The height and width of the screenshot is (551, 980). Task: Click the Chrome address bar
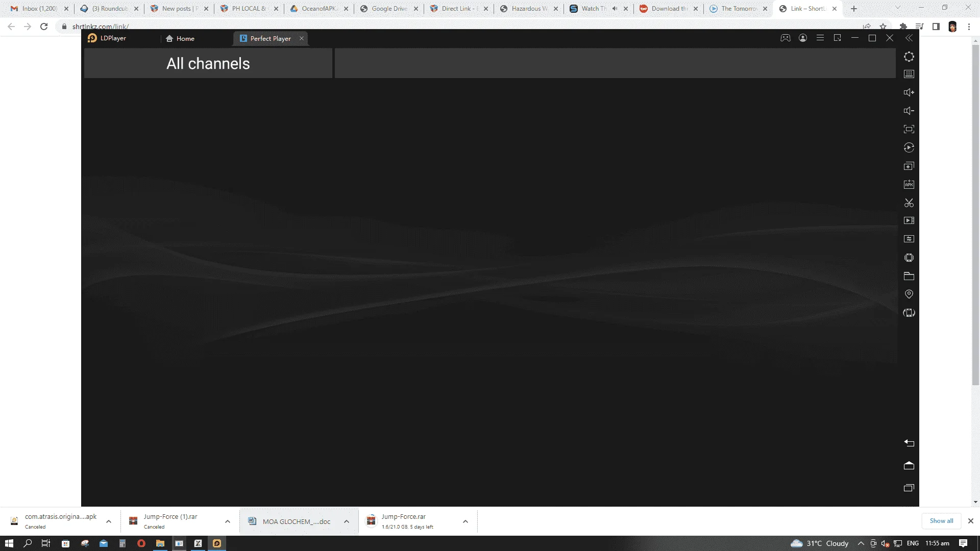click(459, 27)
